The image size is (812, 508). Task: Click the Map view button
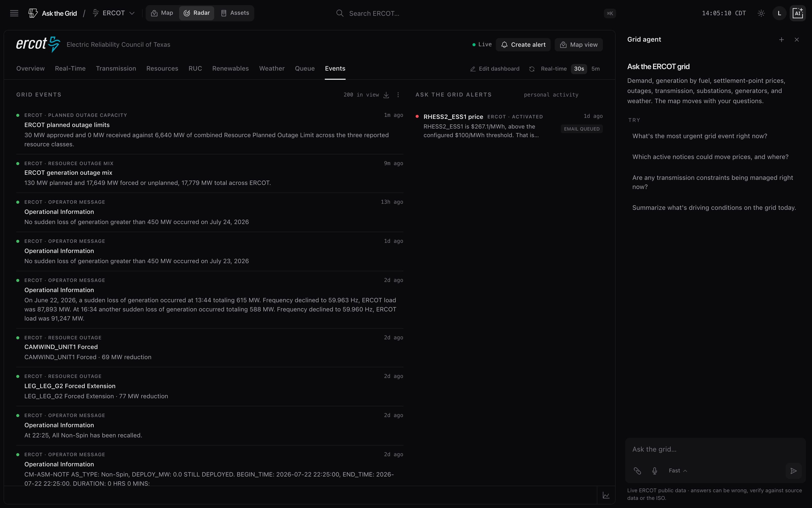579,45
